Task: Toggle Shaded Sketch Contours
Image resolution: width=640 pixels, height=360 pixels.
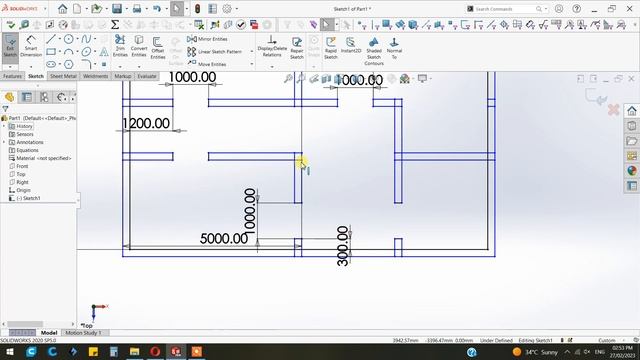Action: [373, 51]
